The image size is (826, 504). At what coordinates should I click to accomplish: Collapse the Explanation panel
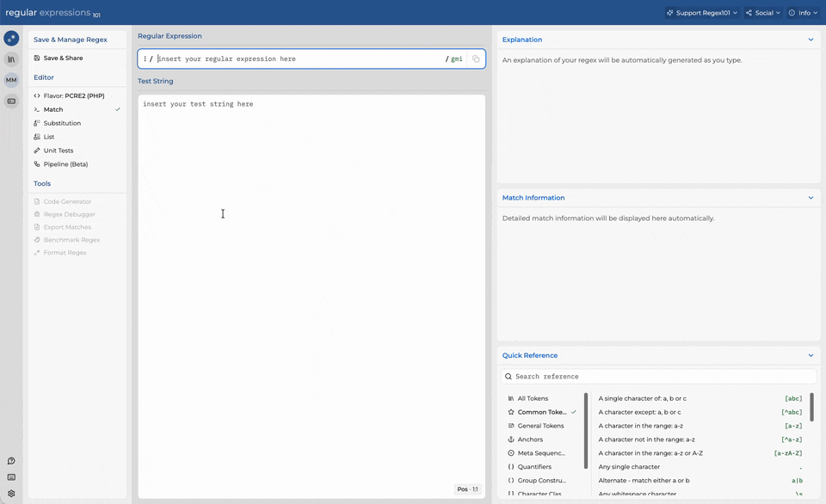pyautogui.click(x=811, y=40)
